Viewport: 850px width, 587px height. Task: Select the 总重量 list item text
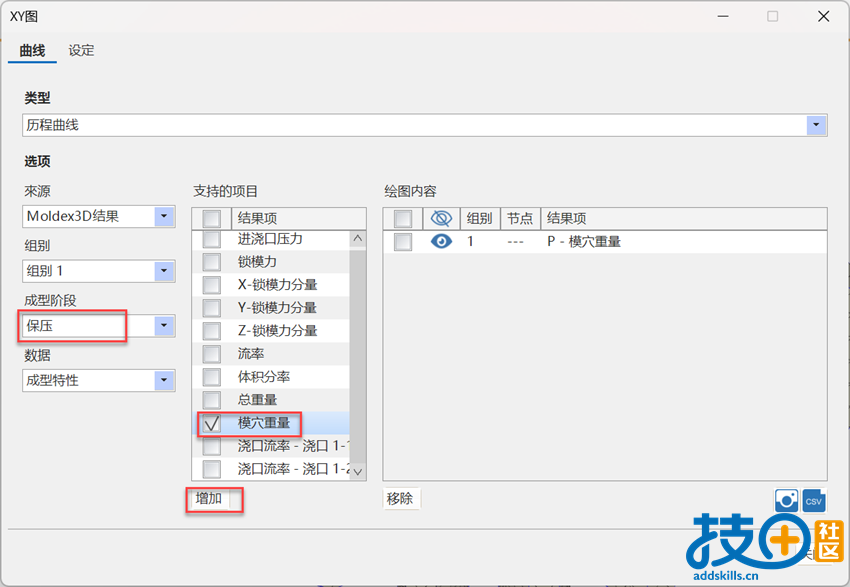[x=257, y=400]
